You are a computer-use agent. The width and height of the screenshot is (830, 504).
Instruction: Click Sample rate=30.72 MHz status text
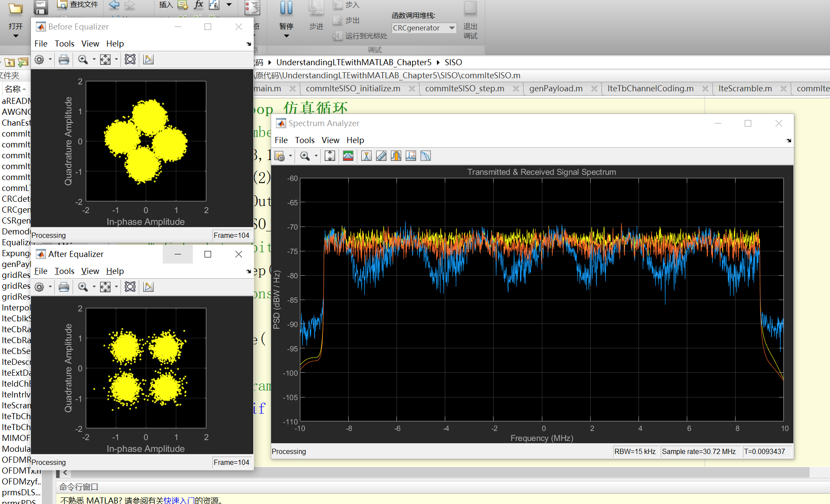pos(699,451)
